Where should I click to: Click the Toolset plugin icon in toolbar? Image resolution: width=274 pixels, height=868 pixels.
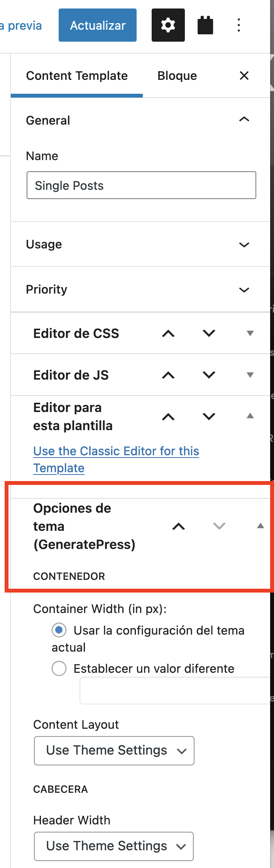coord(205,25)
